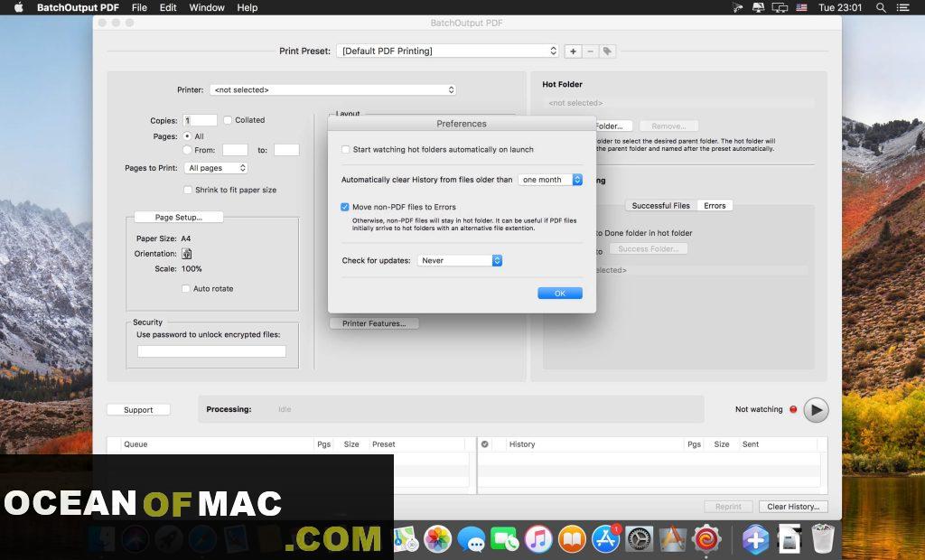925x560 pixels.
Task: Click the Support button
Action: (x=138, y=409)
